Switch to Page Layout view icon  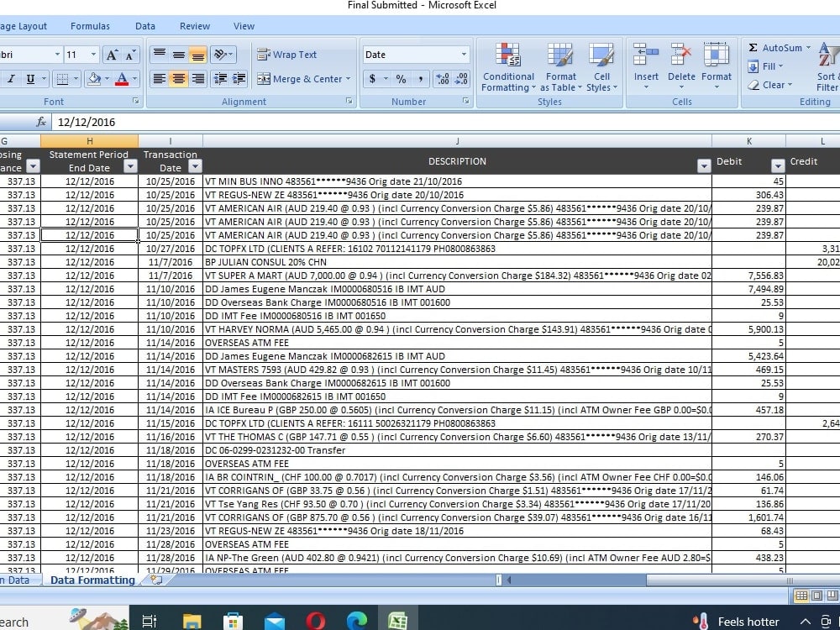pos(817,596)
